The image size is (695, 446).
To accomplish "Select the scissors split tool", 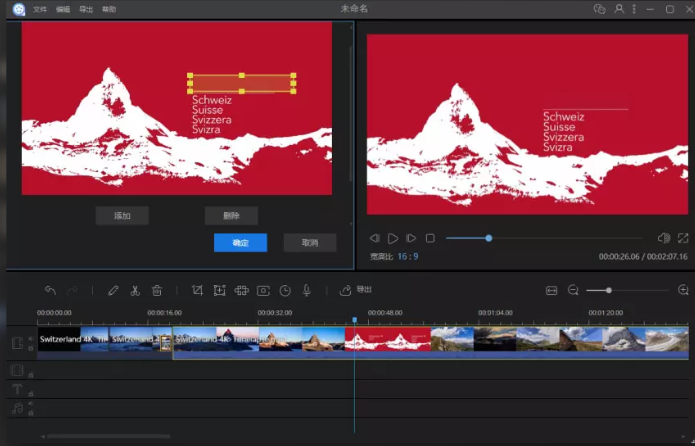I will [x=135, y=290].
